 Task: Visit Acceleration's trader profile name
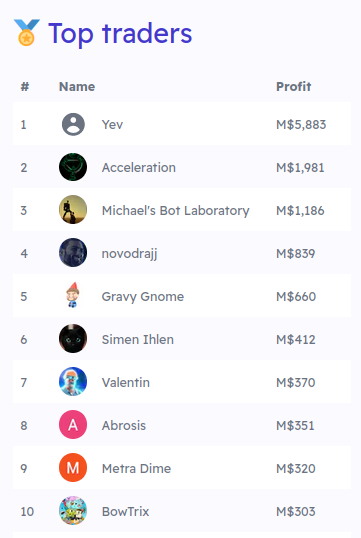tap(139, 167)
